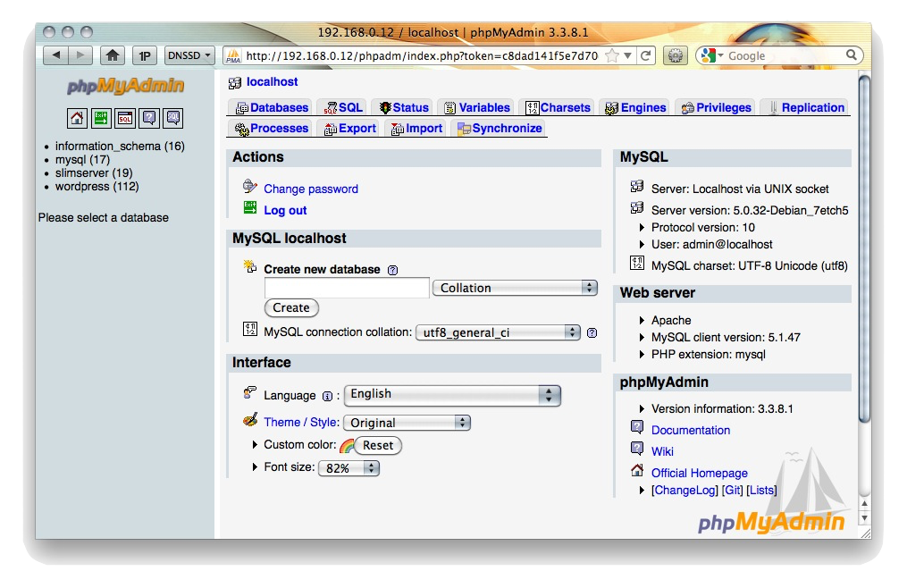Open the ChangeLog link

pyautogui.click(x=684, y=491)
